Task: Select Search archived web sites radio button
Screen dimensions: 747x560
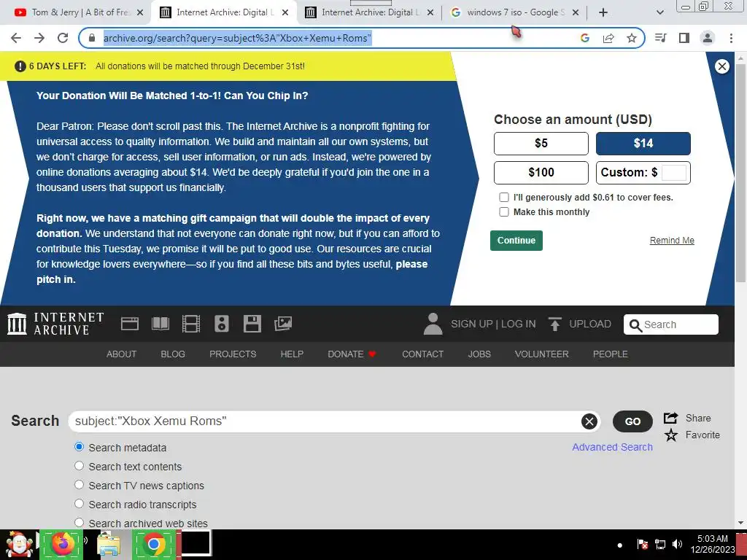Action: point(79,523)
